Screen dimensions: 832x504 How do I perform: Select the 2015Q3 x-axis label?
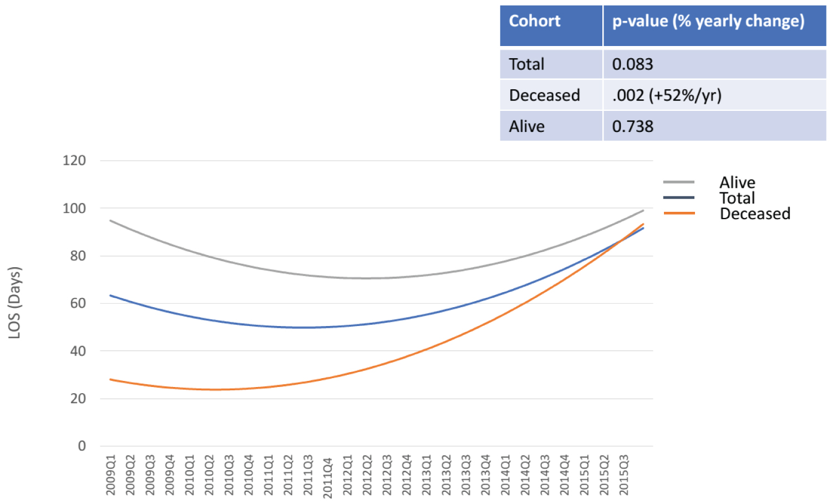624,475
